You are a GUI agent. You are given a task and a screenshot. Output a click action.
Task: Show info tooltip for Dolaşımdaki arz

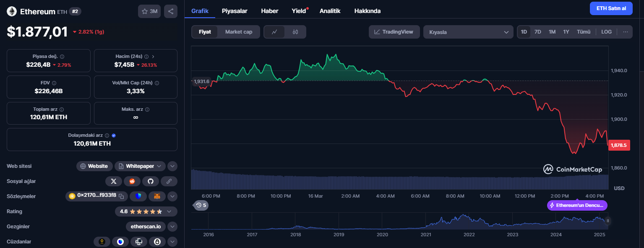point(107,136)
